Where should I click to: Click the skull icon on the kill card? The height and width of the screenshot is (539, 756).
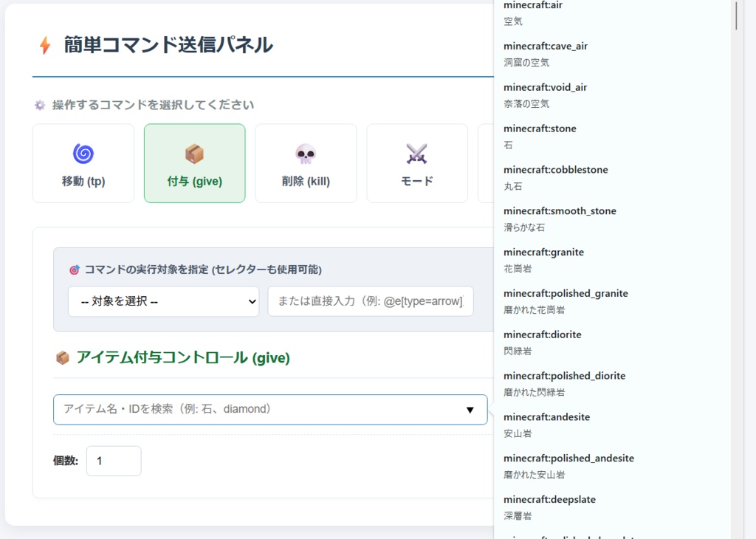click(306, 154)
